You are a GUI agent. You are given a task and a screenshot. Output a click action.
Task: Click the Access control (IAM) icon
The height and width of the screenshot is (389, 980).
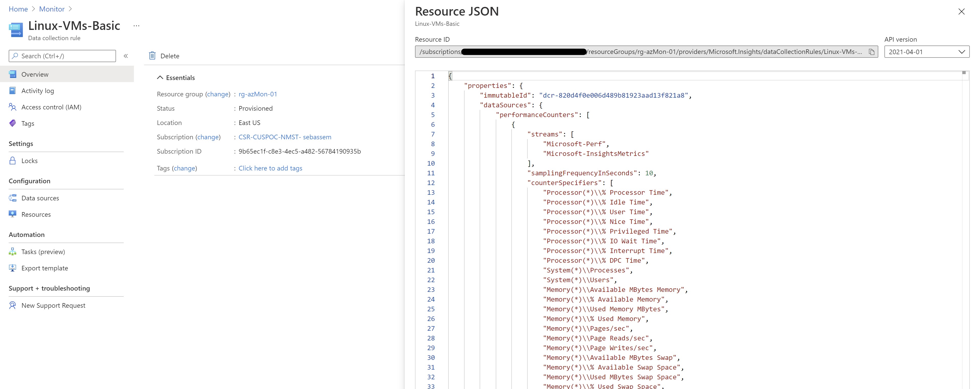pos(13,107)
